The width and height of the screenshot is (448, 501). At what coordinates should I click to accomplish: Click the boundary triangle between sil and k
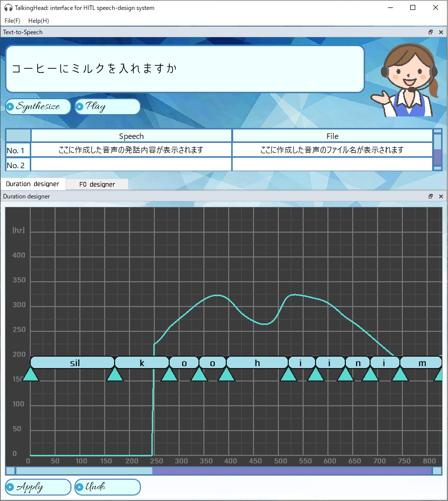(115, 375)
